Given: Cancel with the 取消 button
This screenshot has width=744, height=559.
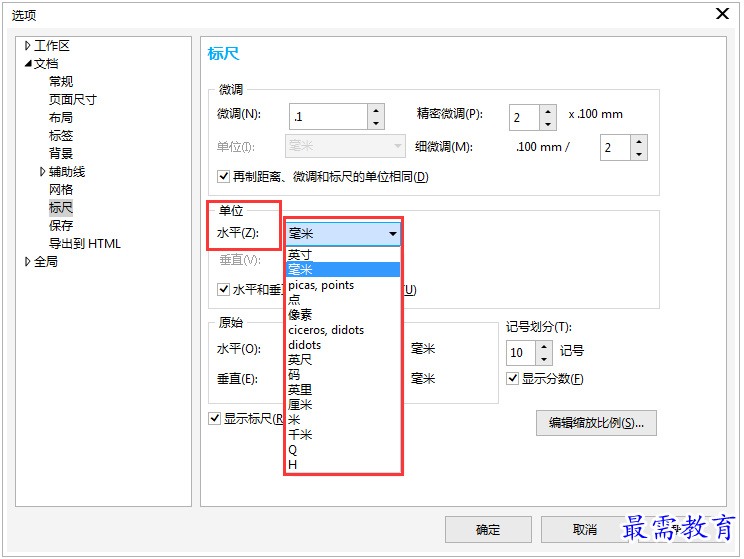Looking at the screenshot, I should tap(585, 530).
